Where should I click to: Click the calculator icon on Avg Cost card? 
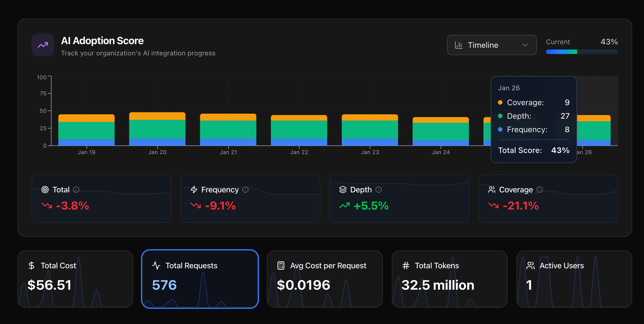[281, 265]
